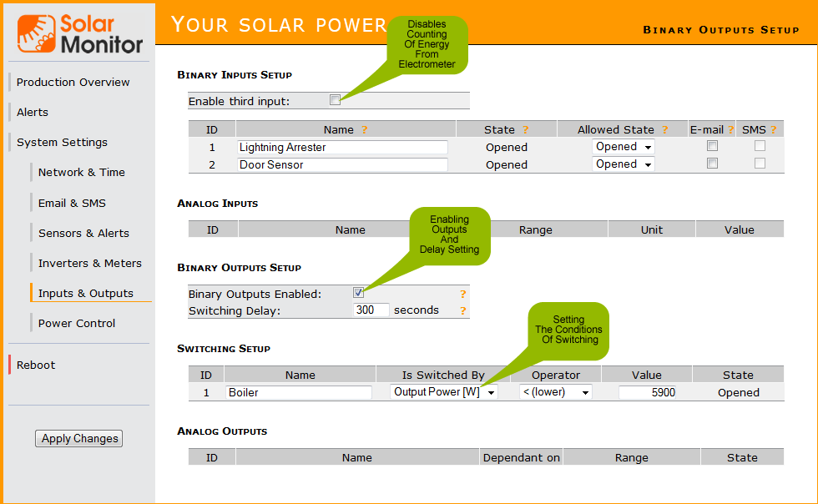Click help icon next to Allowed State
818x504 pixels.
click(x=664, y=130)
